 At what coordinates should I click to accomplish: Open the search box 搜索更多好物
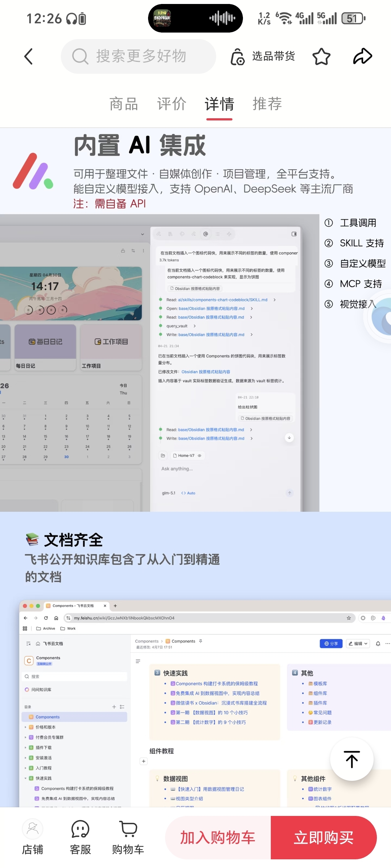pyautogui.click(x=138, y=56)
